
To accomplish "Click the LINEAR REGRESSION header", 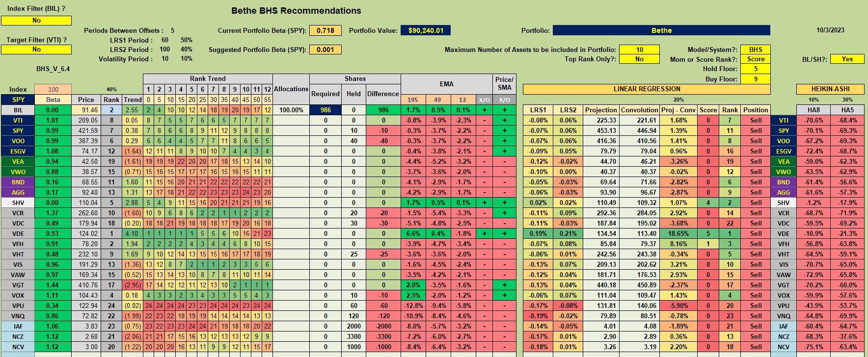I will pyautogui.click(x=647, y=89).
